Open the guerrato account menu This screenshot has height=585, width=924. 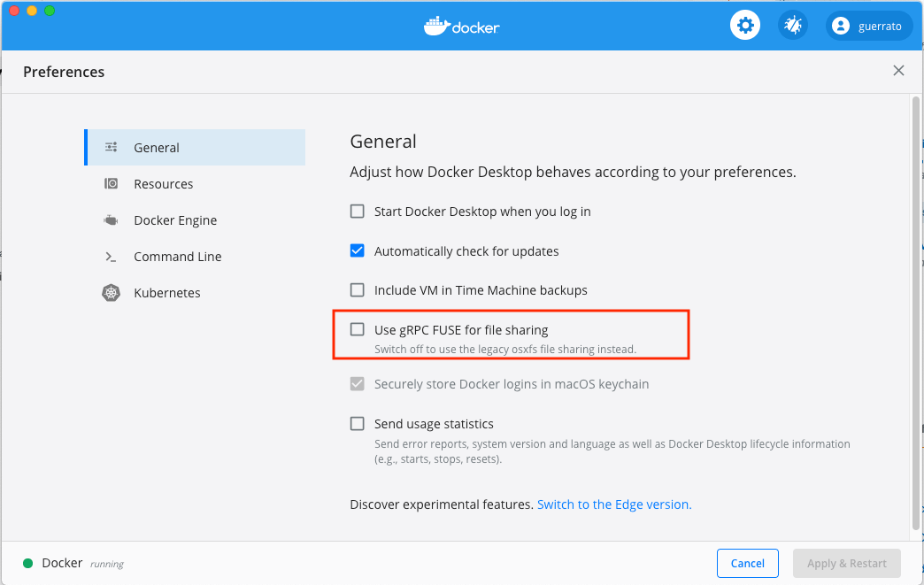click(869, 26)
